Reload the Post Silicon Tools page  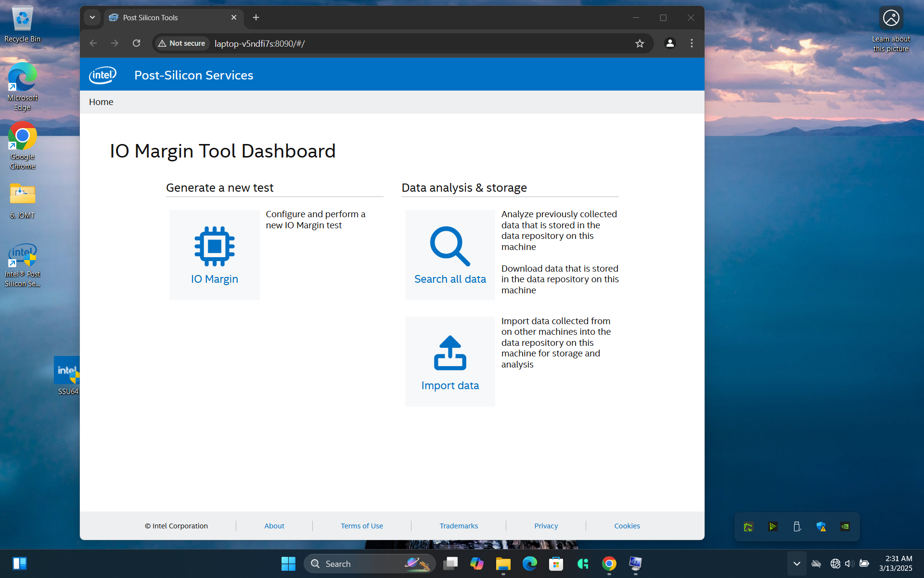pos(137,43)
